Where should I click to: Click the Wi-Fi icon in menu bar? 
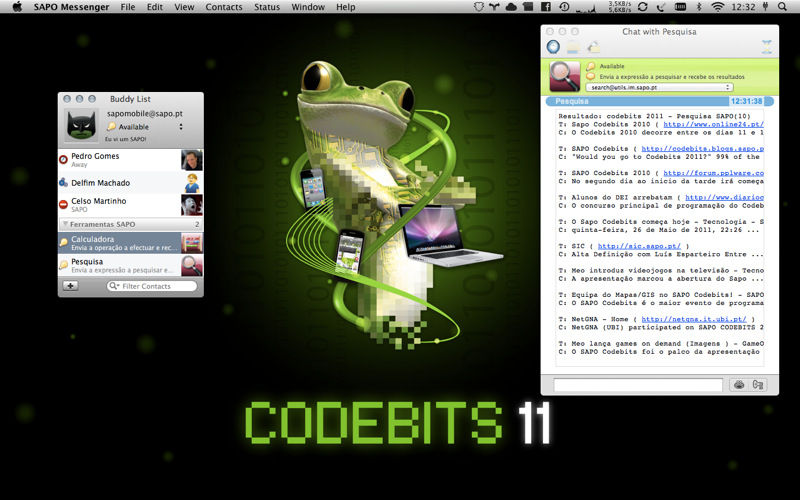pos(718,7)
